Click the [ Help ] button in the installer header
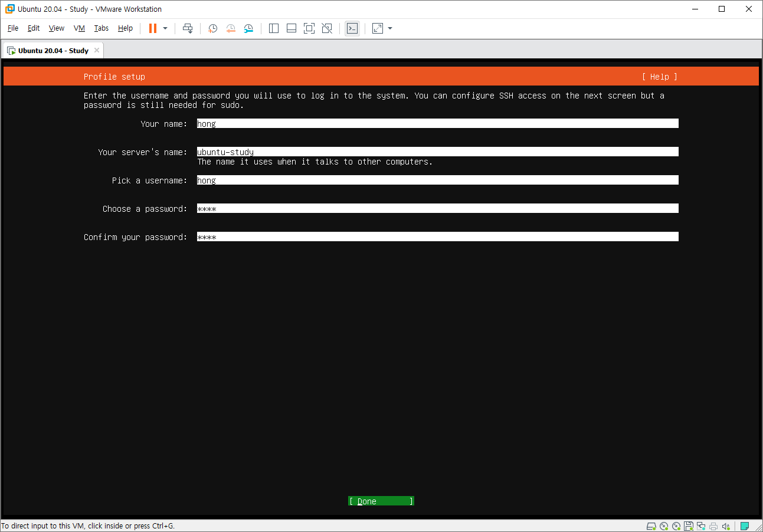This screenshot has height=532, width=763. (660, 77)
